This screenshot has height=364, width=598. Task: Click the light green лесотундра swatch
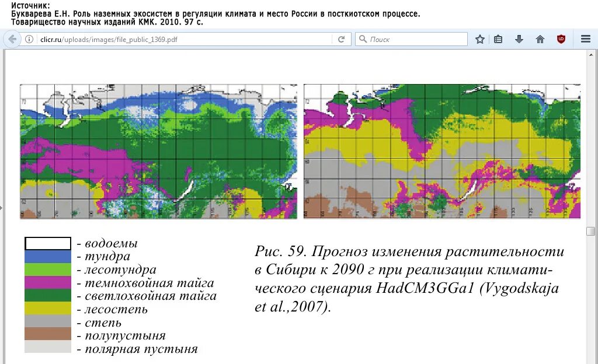pyautogui.click(x=48, y=269)
